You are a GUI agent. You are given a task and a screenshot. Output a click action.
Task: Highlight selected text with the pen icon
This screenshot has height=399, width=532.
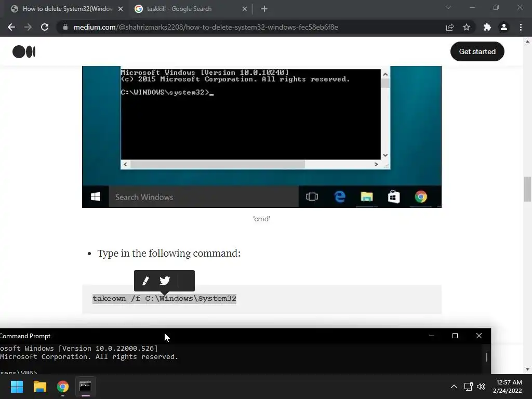[x=145, y=281]
